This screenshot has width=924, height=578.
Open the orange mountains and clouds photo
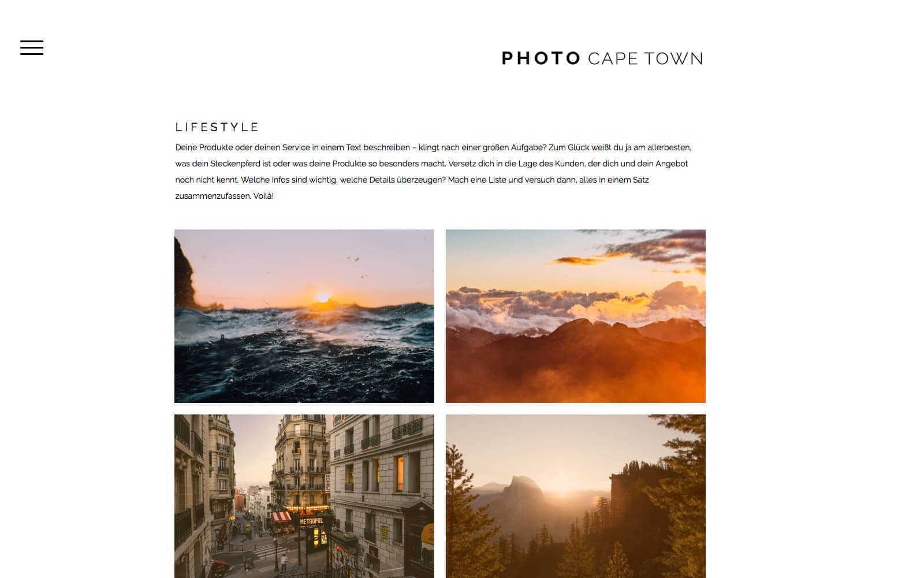point(576,316)
